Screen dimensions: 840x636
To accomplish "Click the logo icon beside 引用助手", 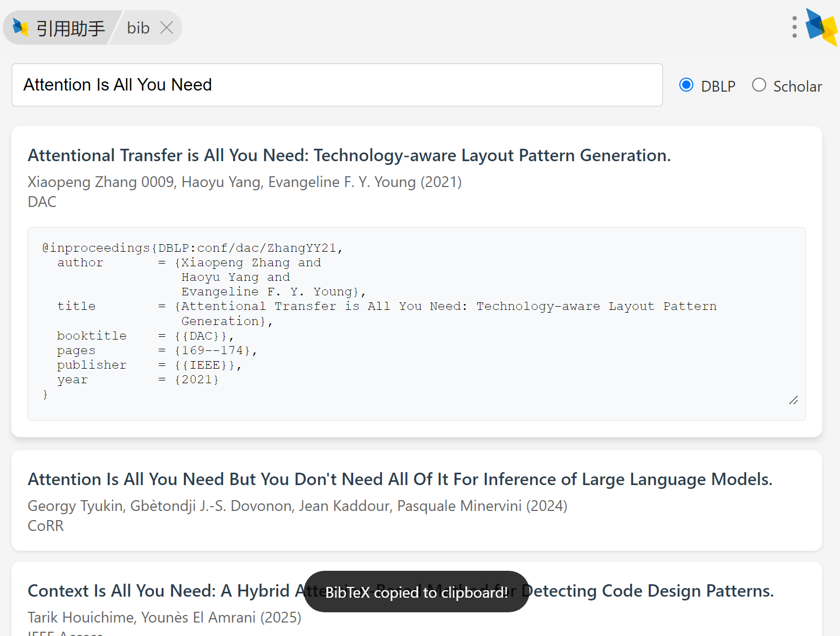I will 20,27.
